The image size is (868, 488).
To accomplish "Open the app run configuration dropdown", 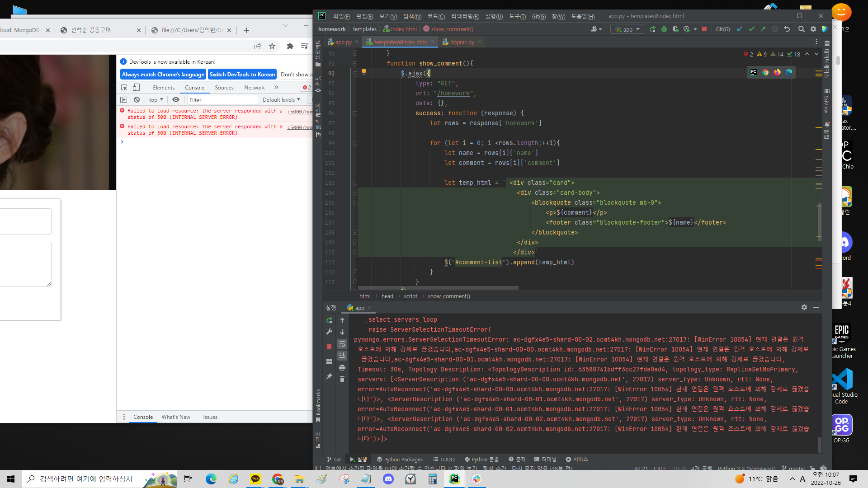I will (x=627, y=29).
